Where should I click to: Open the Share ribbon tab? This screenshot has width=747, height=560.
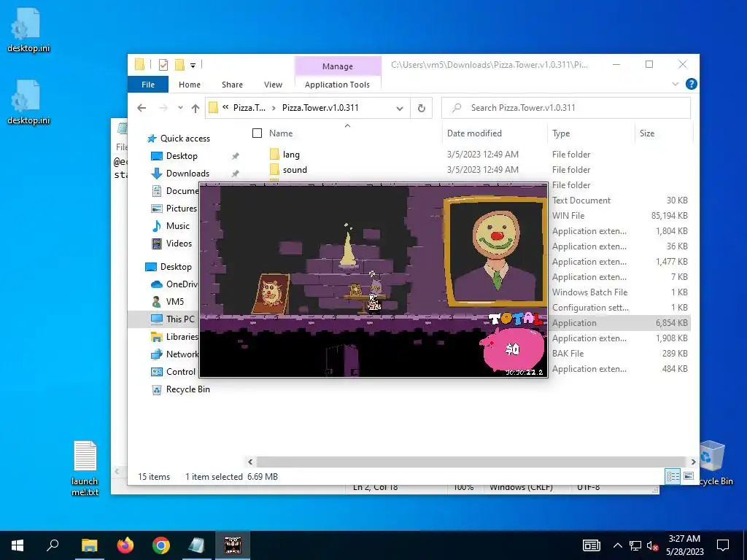(x=232, y=85)
